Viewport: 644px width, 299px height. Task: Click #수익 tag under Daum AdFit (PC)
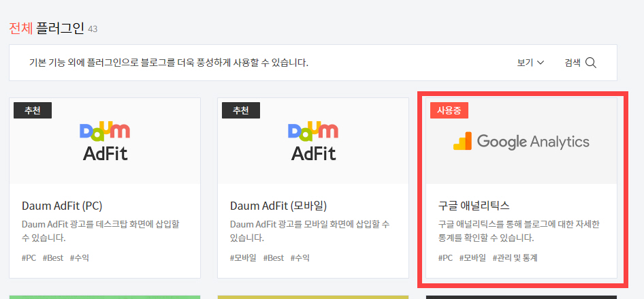point(79,258)
